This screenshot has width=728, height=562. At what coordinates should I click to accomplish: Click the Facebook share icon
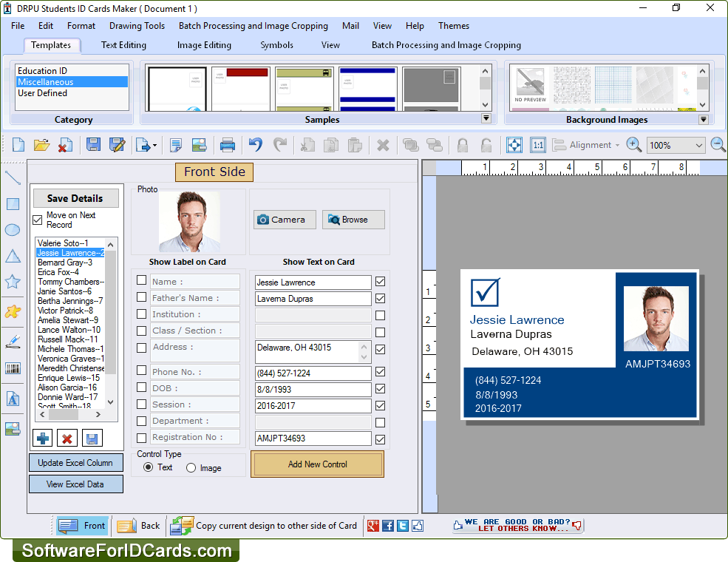point(388,526)
